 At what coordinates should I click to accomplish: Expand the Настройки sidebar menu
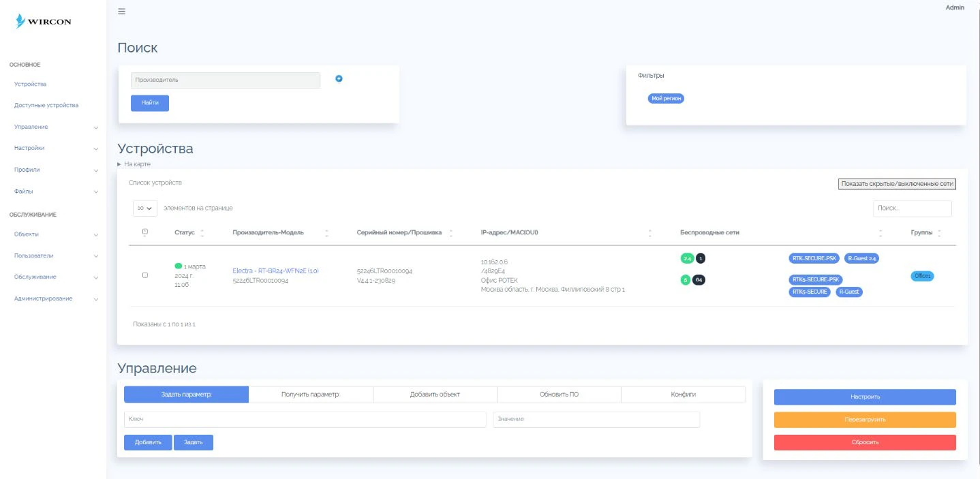coord(56,148)
